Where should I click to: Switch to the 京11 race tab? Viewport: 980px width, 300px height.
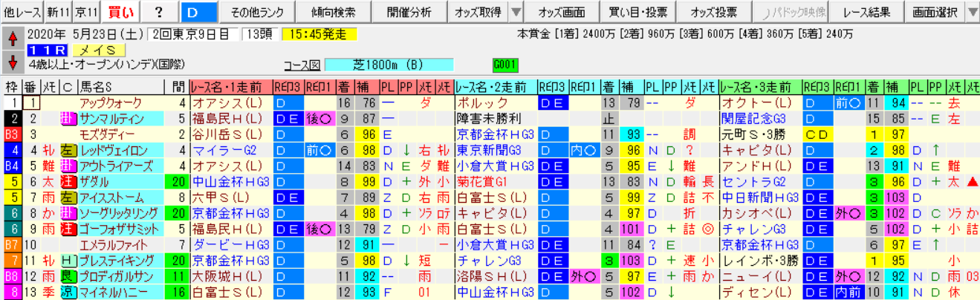[85, 12]
